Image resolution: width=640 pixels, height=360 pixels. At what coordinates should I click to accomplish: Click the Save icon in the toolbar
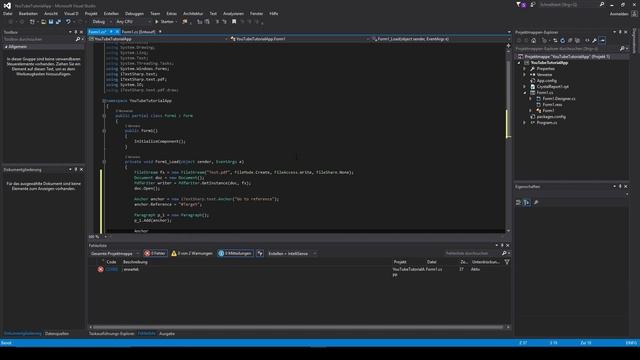coord(51,22)
